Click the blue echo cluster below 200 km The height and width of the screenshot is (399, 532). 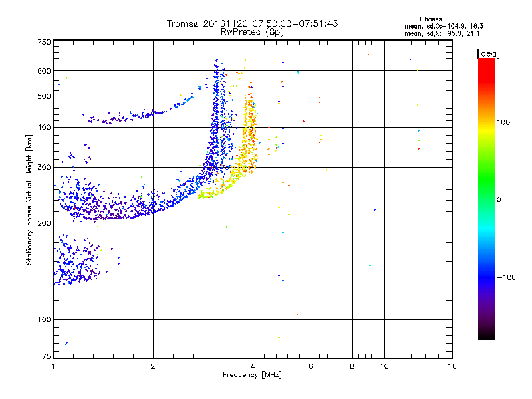pyautogui.click(x=76, y=261)
